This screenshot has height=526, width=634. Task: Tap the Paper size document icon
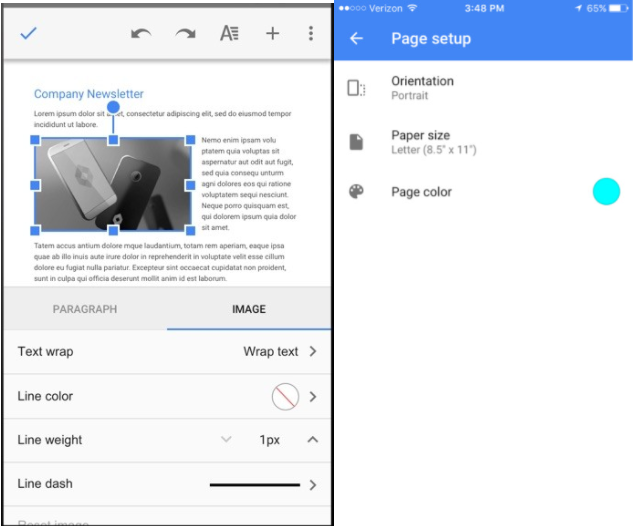(356, 142)
